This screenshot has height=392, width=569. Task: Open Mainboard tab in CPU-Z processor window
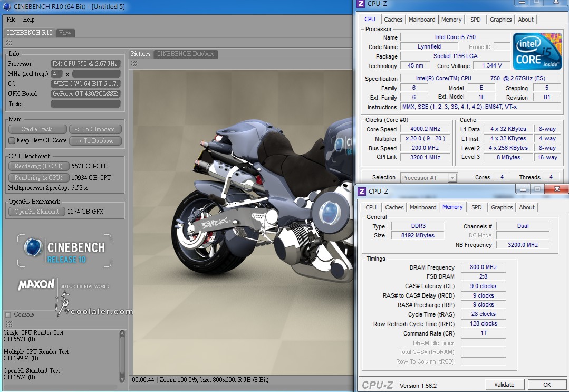click(x=422, y=20)
